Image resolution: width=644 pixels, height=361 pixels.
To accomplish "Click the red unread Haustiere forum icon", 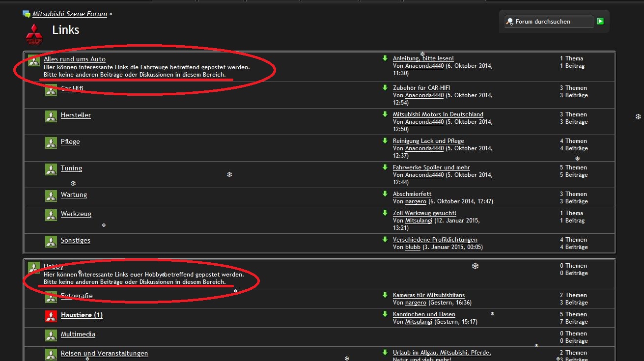I will (x=51, y=316).
